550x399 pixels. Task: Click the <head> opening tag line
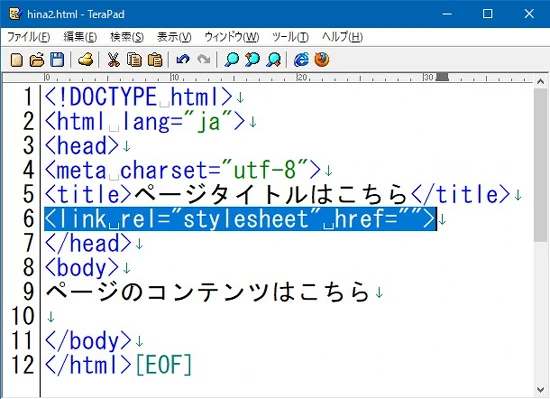[82, 146]
